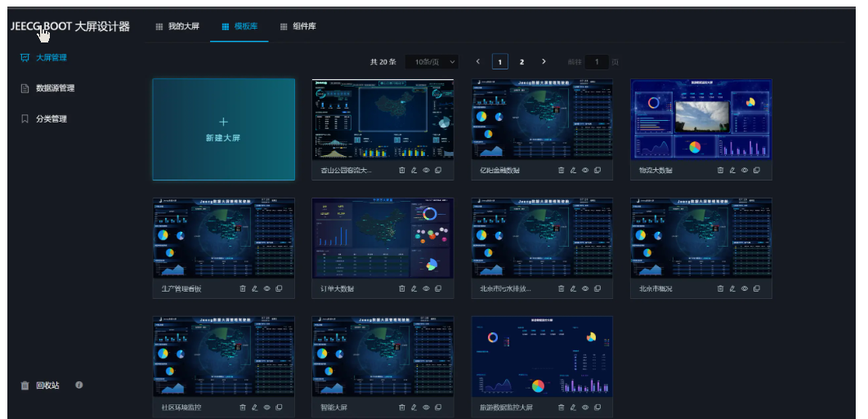Image resolution: width=868 pixels, height=419 pixels.
Task: Copy the 物流大数据 template
Action: tap(757, 171)
